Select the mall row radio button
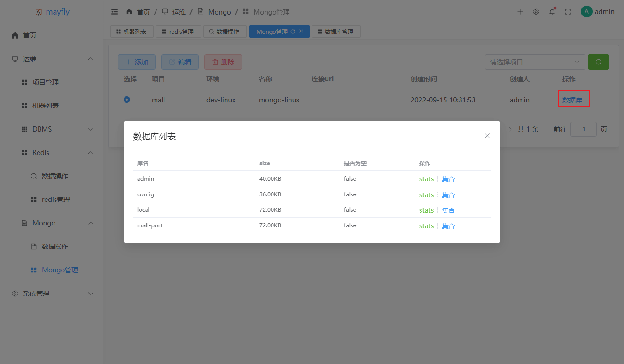Viewport: 624px width, 364px height. (x=127, y=100)
